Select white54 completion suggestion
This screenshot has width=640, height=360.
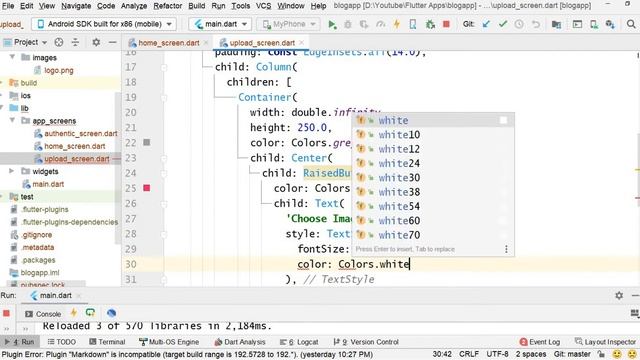click(433, 206)
